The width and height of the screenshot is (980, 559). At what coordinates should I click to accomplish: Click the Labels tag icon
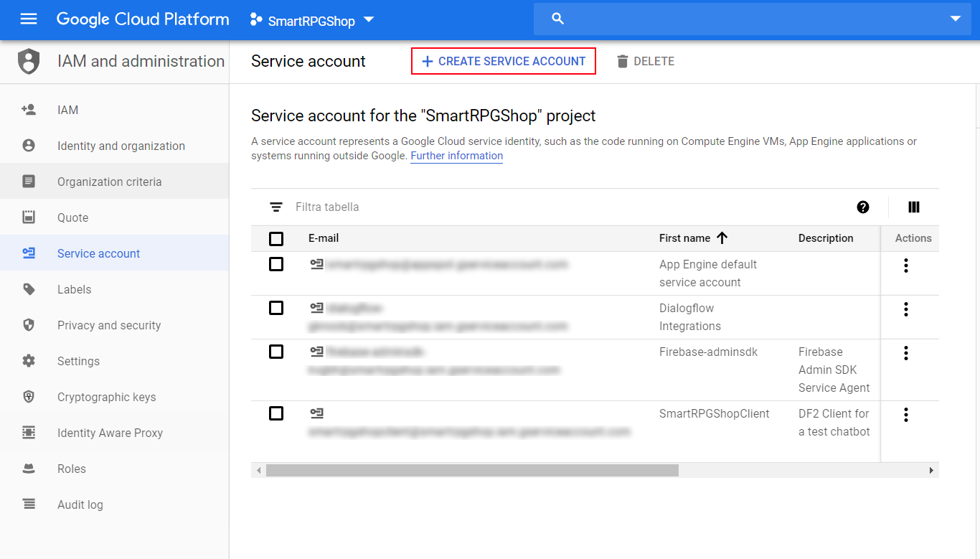29,289
